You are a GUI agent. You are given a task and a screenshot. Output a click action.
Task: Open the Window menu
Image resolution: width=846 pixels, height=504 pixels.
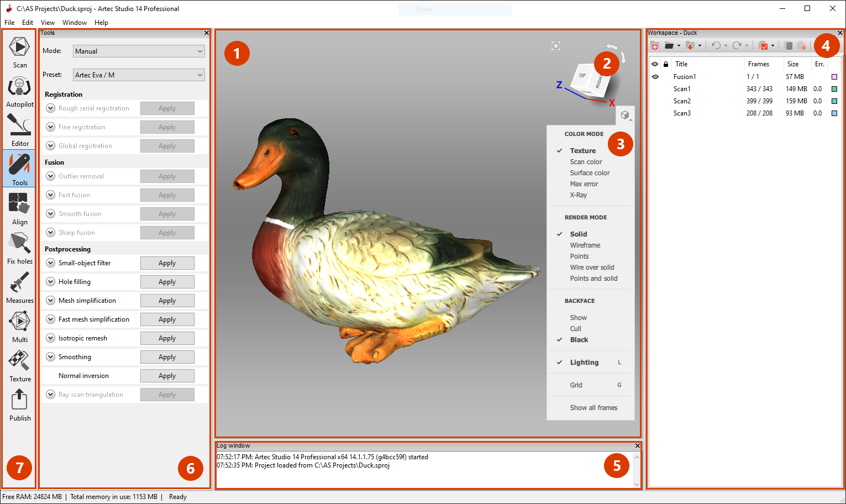(74, 23)
